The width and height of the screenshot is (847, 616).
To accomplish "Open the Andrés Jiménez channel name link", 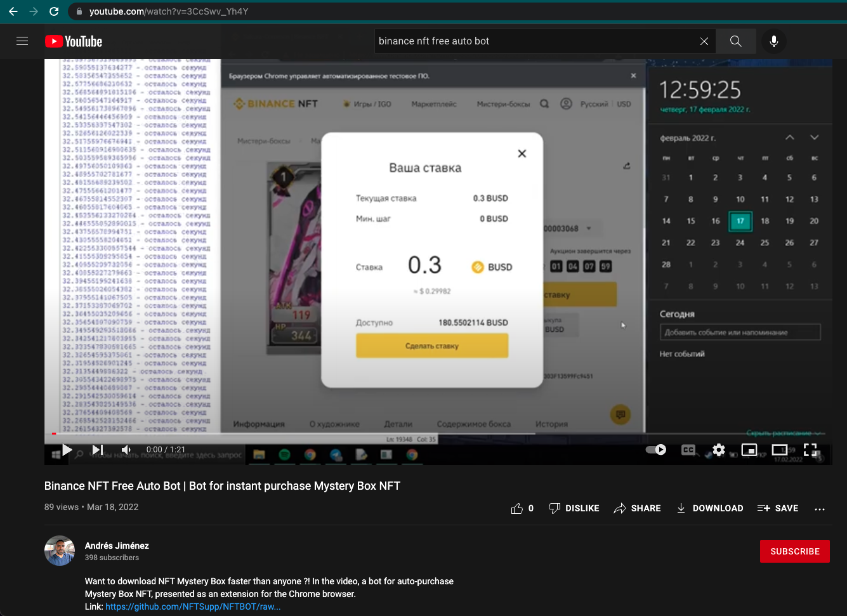I will (x=117, y=546).
